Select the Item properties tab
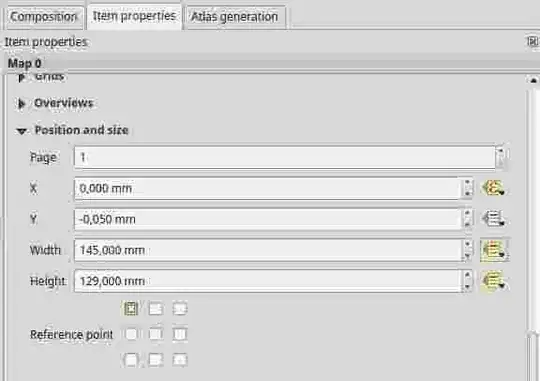This screenshot has width=540, height=381. click(134, 16)
